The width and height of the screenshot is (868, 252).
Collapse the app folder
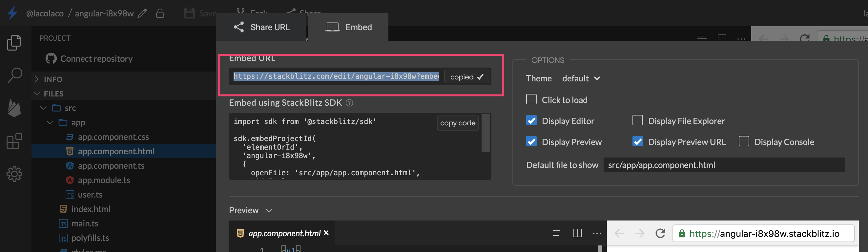[50, 122]
